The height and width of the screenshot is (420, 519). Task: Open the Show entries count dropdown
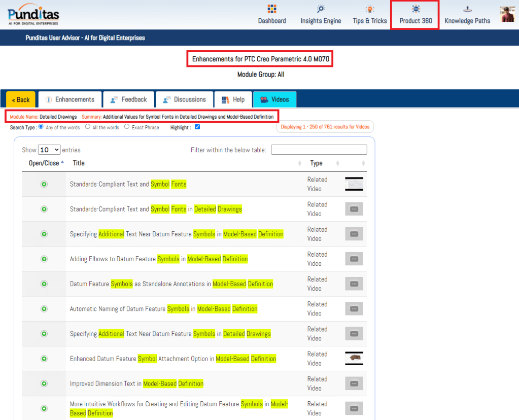[x=49, y=150]
